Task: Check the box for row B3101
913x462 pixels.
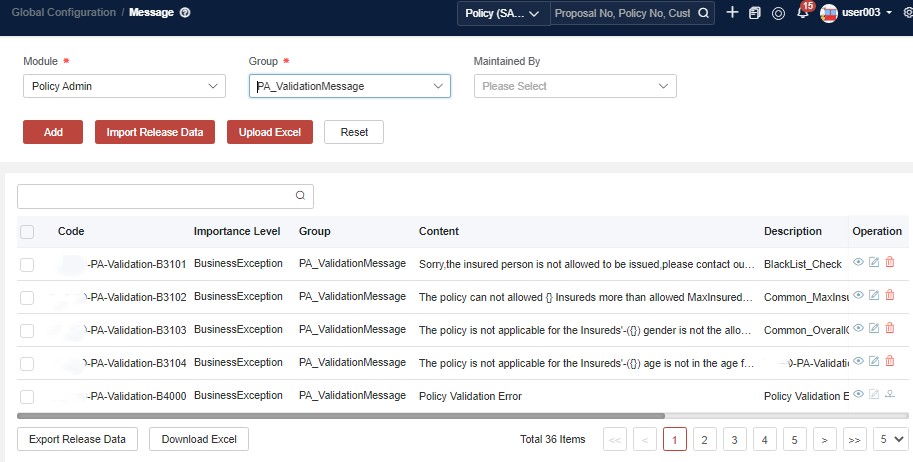Action: pos(27,265)
